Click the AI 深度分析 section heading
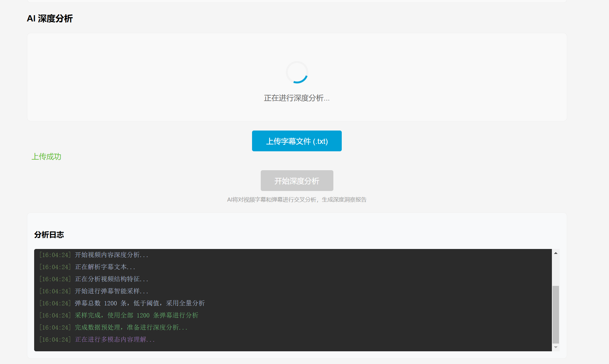The width and height of the screenshot is (609, 364). [50, 19]
